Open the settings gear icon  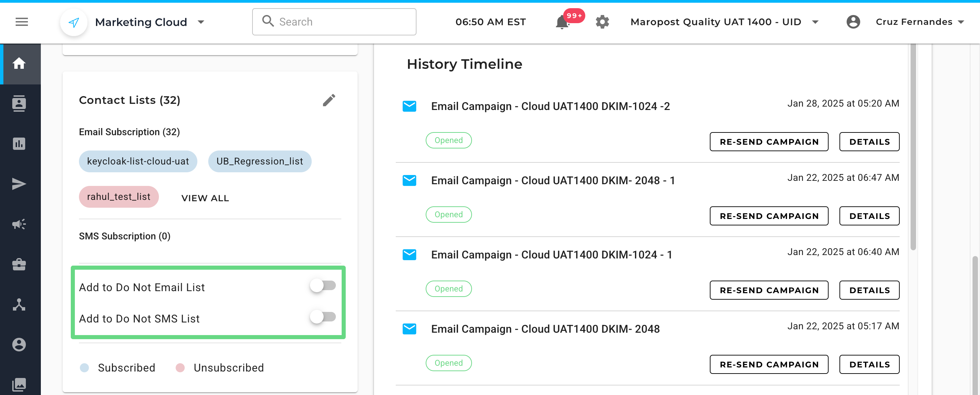pos(602,22)
